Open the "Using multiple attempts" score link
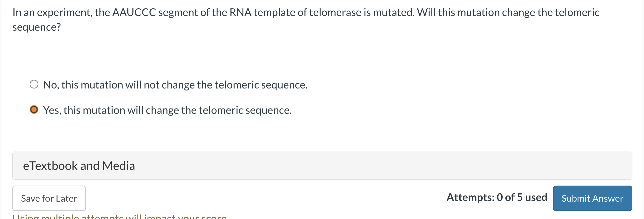The height and width of the screenshot is (219, 644). tap(119, 216)
